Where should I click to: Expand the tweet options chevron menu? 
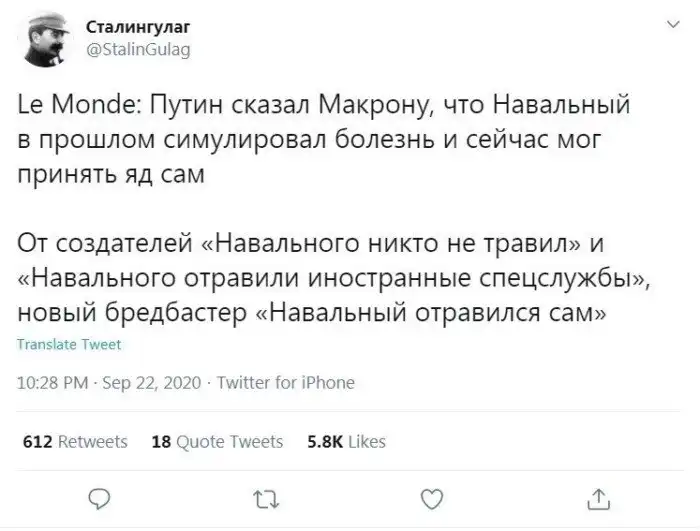pos(667,22)
